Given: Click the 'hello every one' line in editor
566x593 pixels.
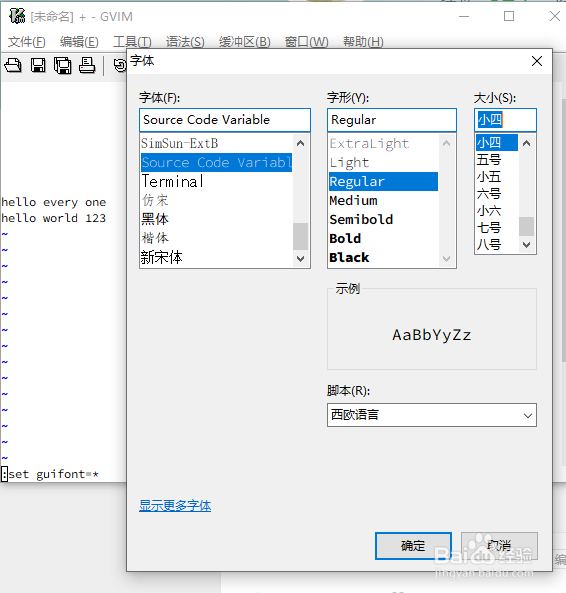Looking at the screenshot, I should click(54, 202).
